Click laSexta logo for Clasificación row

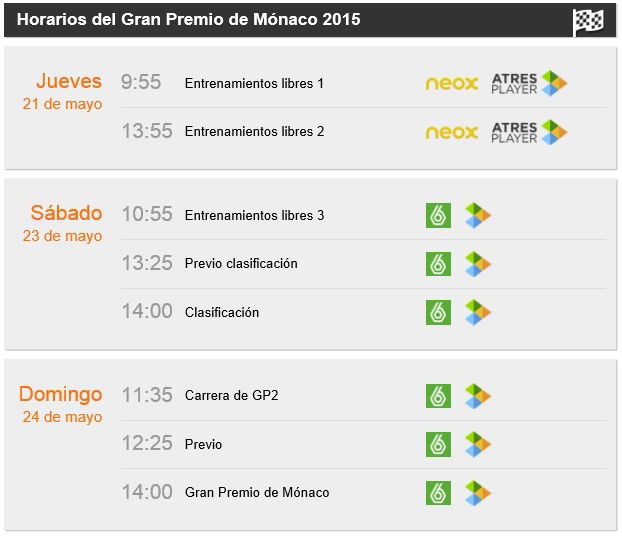coord(438,313)
